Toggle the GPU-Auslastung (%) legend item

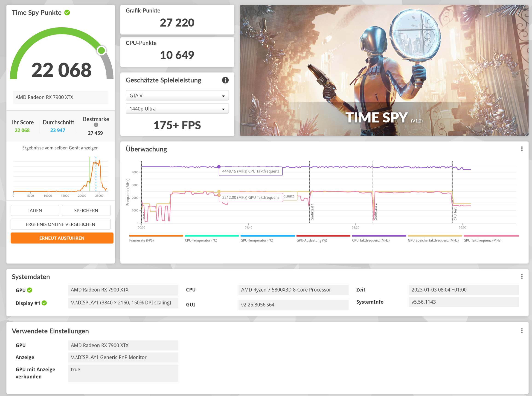[x=312, y=240]
